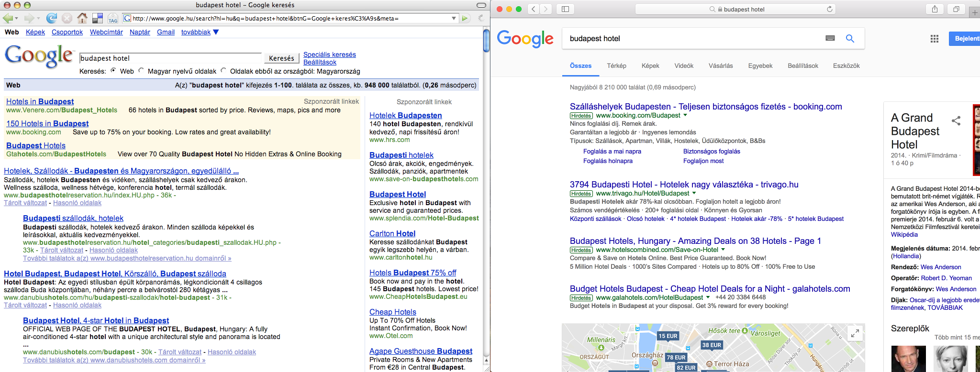Click the 38 EUR map price marker
Screen dimensions: 980x372
pyautogui.click(x=712, y=345)
